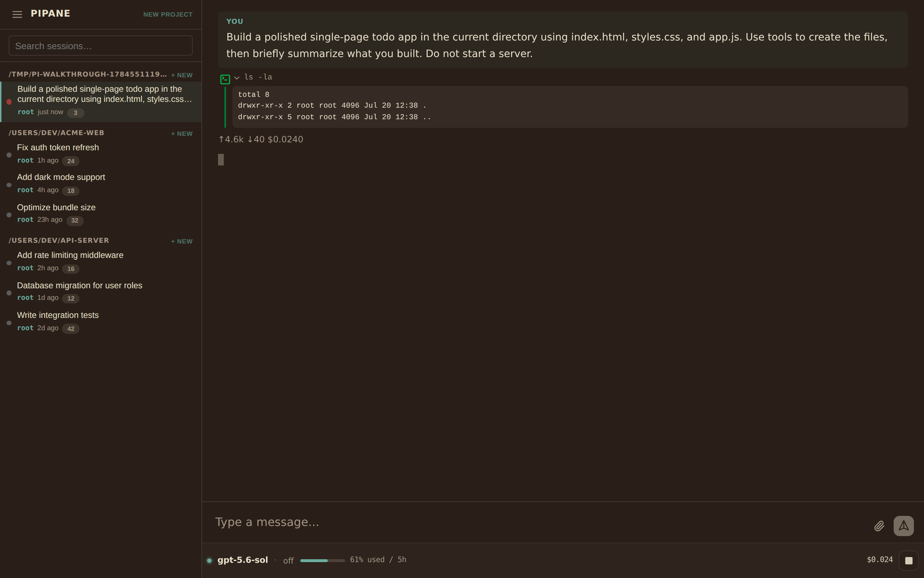
Task: Click the model status dot next to gpt-5.6-sol
Action: [209, 560]
